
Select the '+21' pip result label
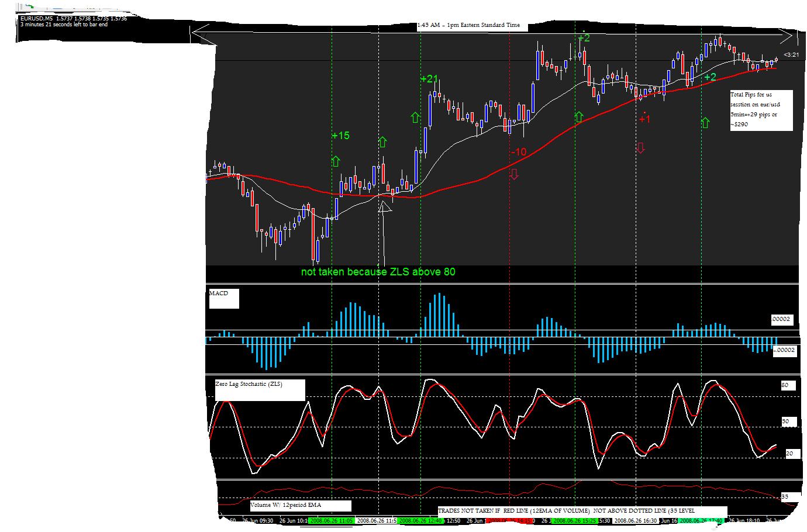(429, 79)
